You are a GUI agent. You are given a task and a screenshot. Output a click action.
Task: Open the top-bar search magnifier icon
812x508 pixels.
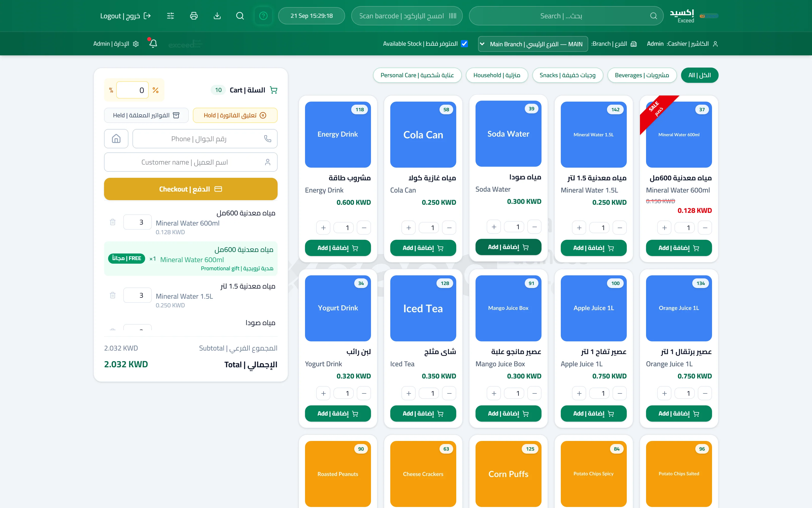point(240,16)
